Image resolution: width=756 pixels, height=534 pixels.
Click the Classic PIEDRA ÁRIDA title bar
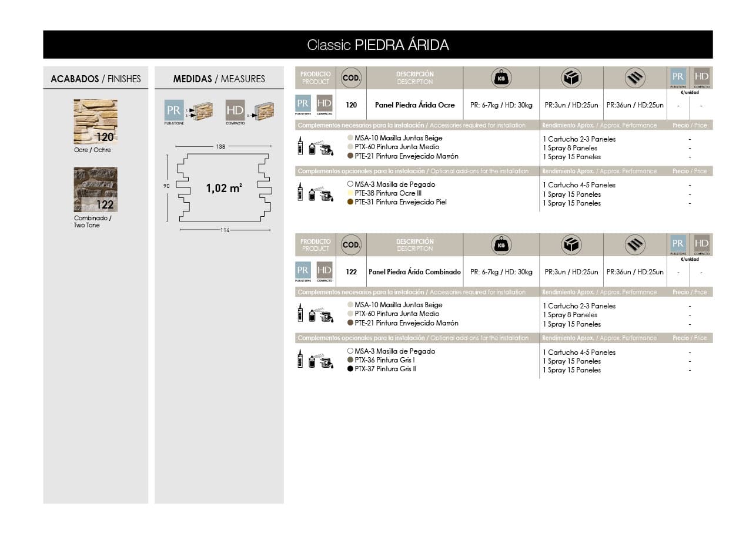[378, 45]
